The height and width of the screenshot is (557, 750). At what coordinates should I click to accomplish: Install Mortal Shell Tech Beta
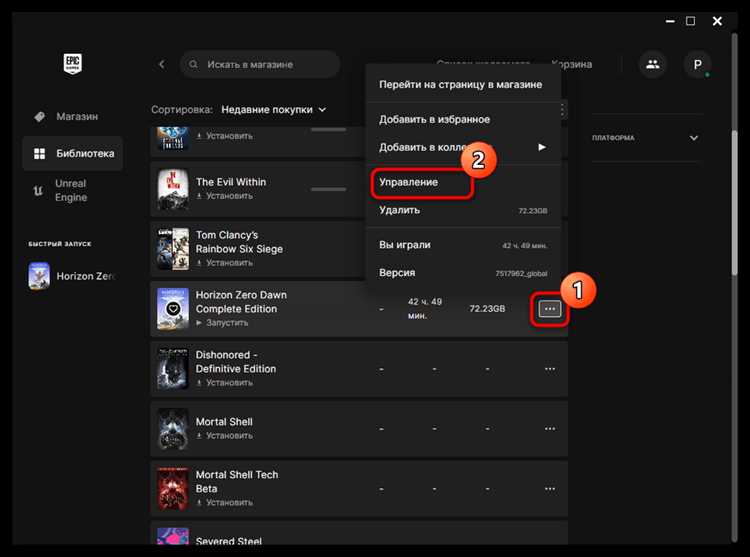click(x=224, y=503)
